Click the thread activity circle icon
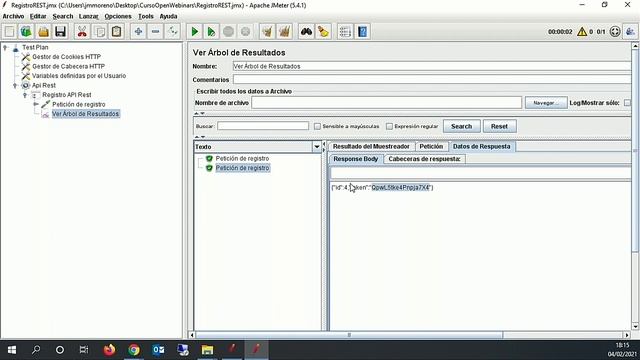Image resolution: width=640 pixels, height=360 pixels. (x=615, y=31)
